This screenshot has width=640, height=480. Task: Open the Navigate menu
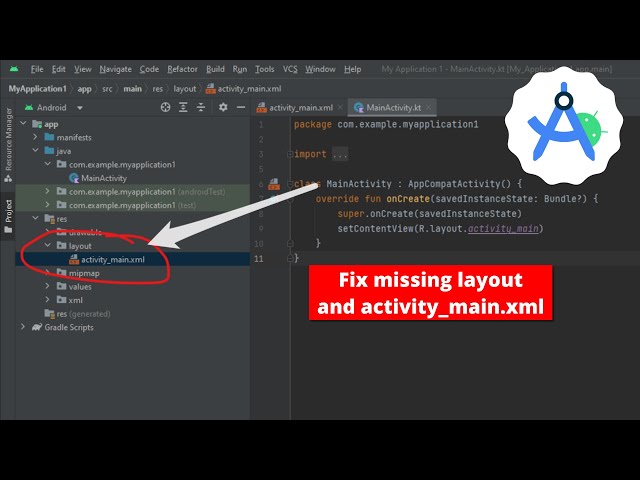[116, 69]
